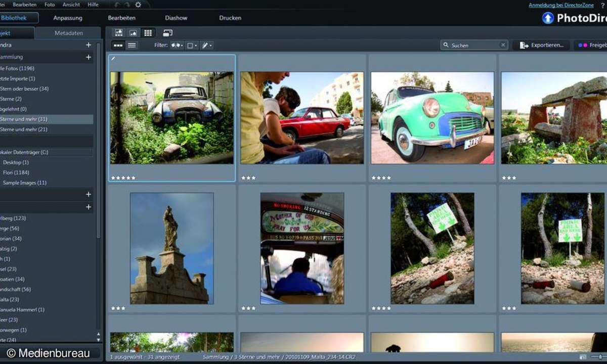
Task: Open the Hilfe menu
Action: 93,5
